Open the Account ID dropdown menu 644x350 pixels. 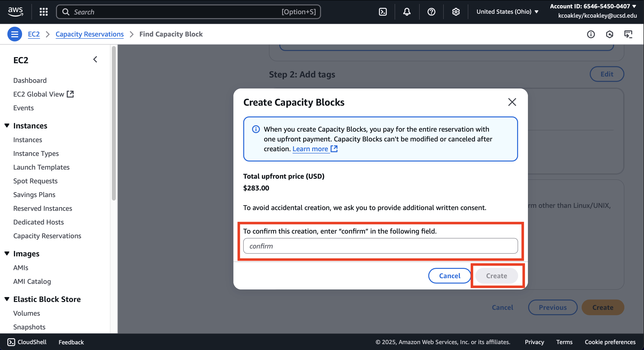point(593,6)
